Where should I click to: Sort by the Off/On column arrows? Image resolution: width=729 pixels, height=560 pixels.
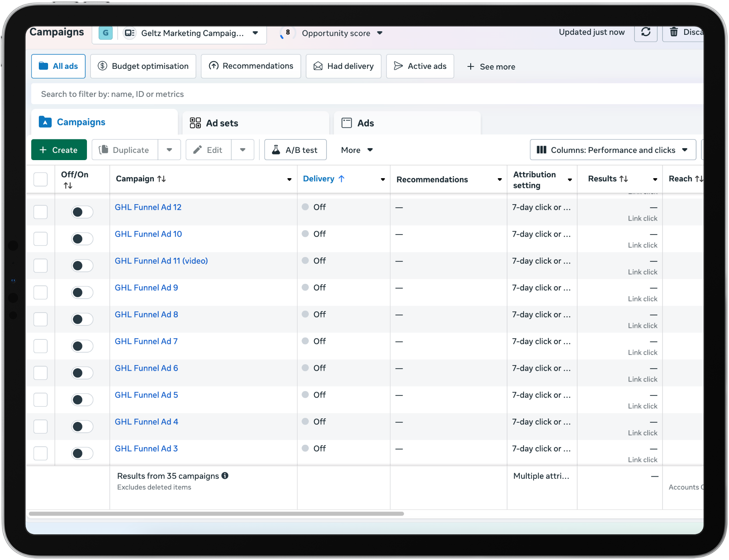(x=68, y=186)
